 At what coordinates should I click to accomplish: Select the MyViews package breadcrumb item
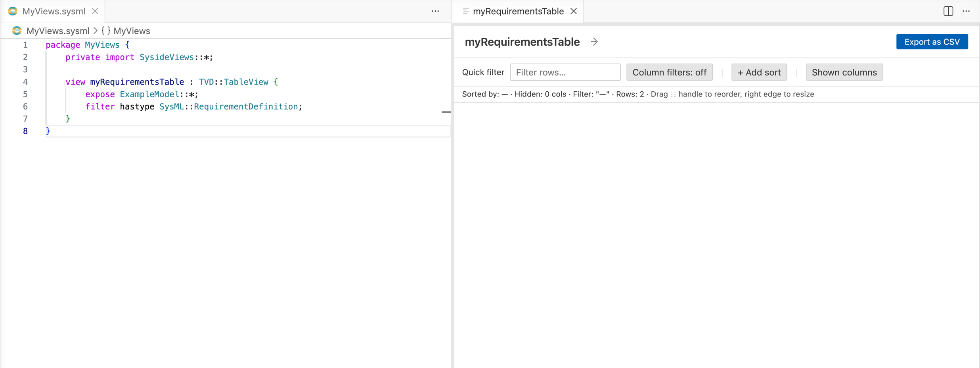click(x=132, y=31)
